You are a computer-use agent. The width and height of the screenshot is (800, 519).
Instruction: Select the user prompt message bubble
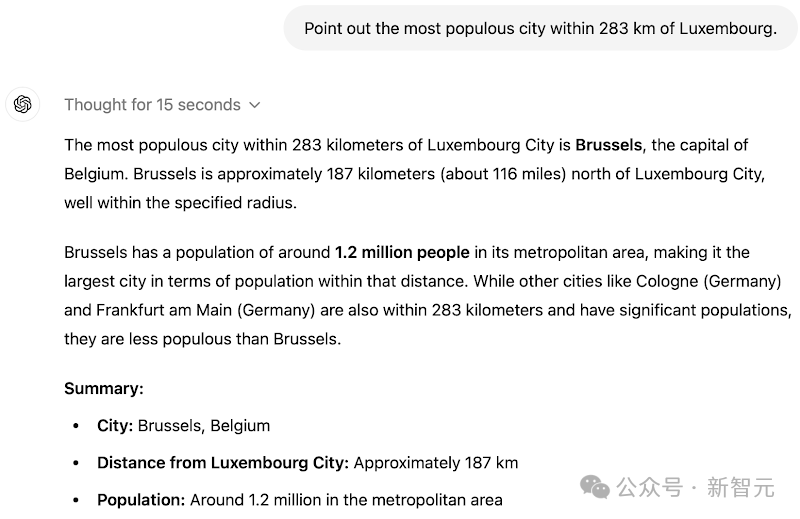540,29
